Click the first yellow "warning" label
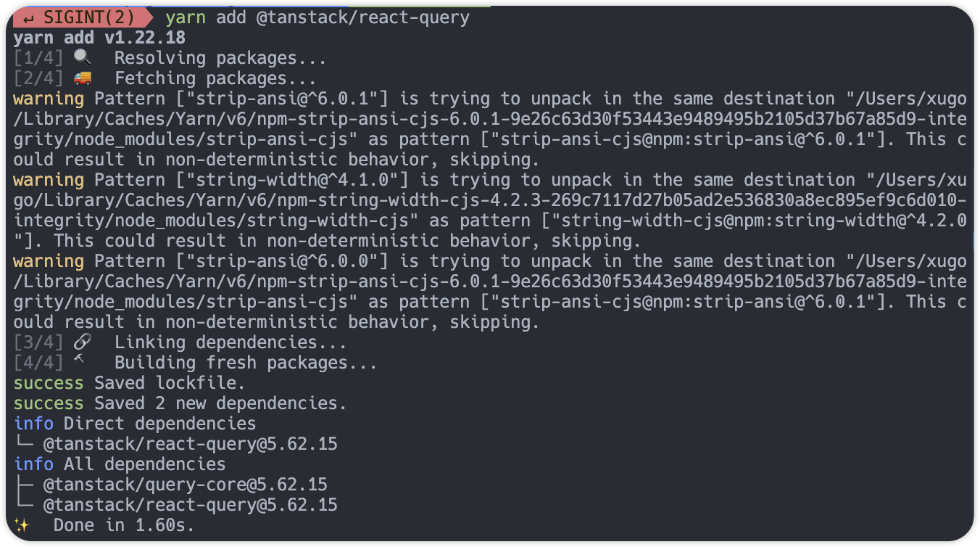 (x=49, y=99)
